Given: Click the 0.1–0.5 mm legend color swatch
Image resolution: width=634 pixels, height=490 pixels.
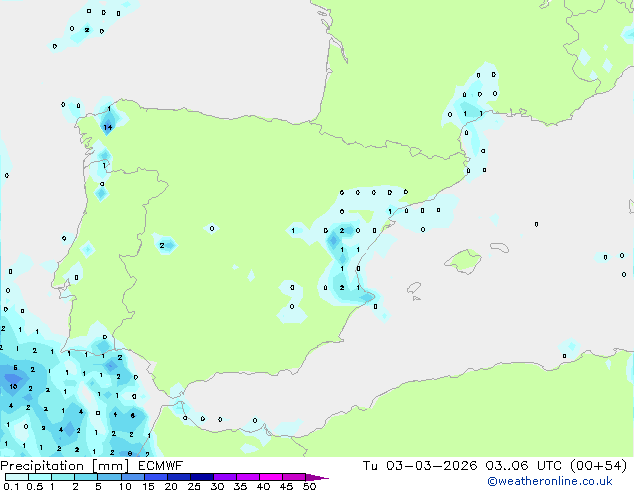Looking at the screenshot, I should [x=17, y=477].
